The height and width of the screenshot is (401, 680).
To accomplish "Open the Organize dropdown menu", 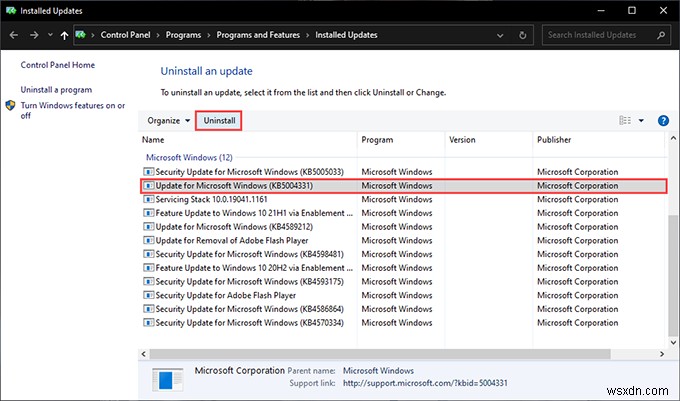I will pyautogui.click(x=169, y=121).
